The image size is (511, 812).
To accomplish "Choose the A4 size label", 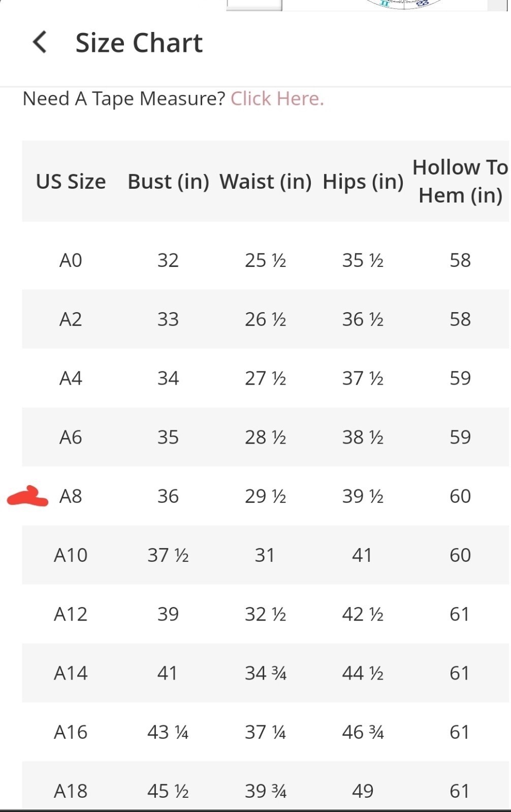I will [x=71, y=378].
